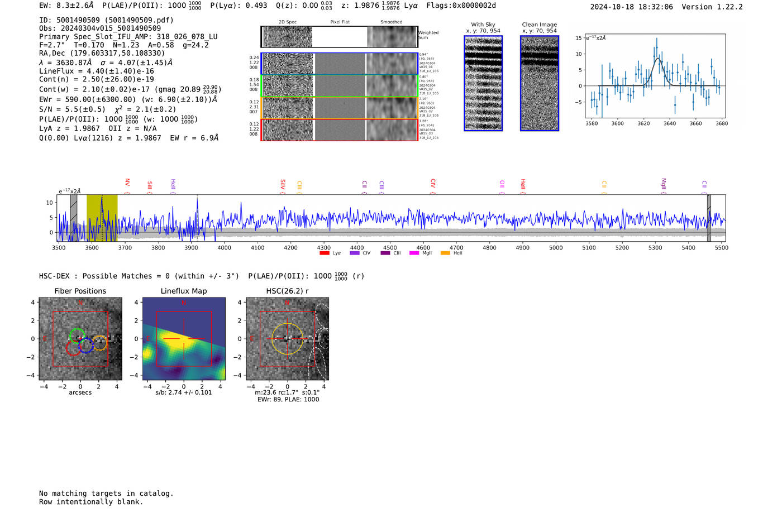This screenshot has height=532, width=782.
Task: Click the red CIV line marker above spectrum
Action: (x=433, y=184)
